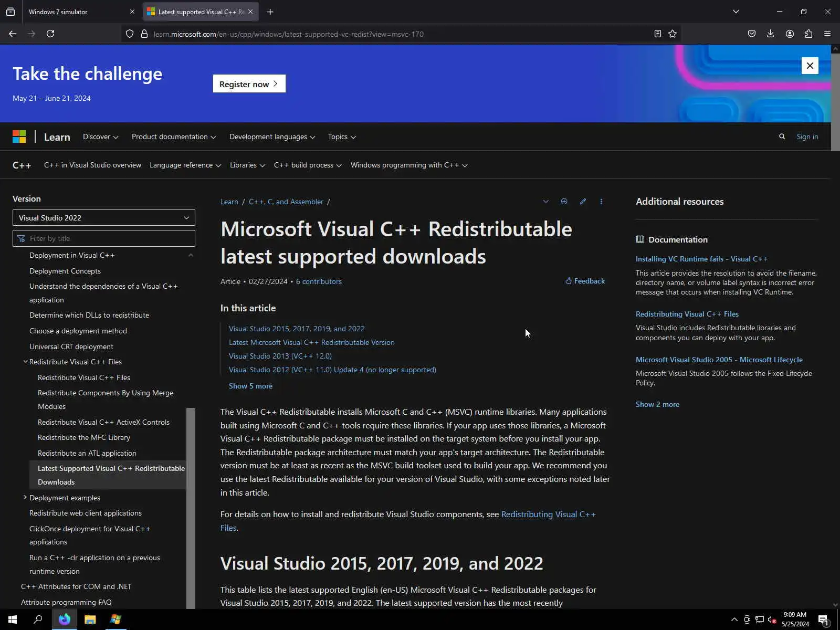
Task: Click into the Filter by title field
Action: pyautogui.click(x=104, y=238)
